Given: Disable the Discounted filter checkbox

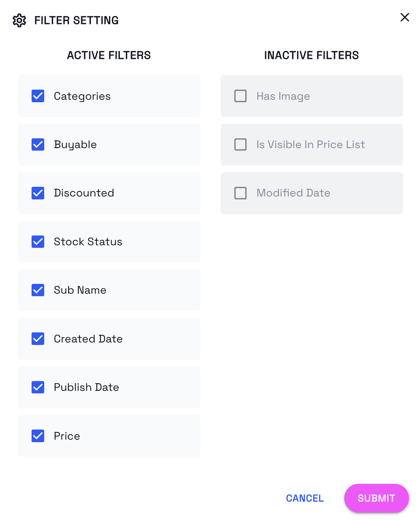Looking at the screenshot, I should coord(38,193).
